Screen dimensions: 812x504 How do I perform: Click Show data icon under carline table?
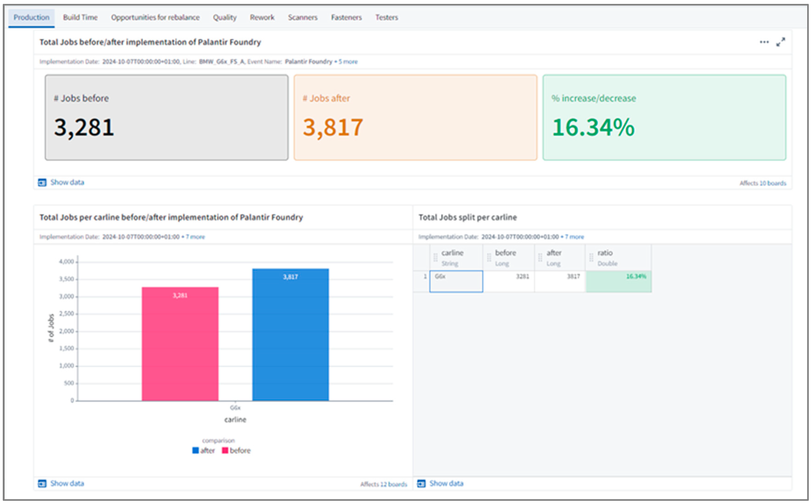pos(421,484)
